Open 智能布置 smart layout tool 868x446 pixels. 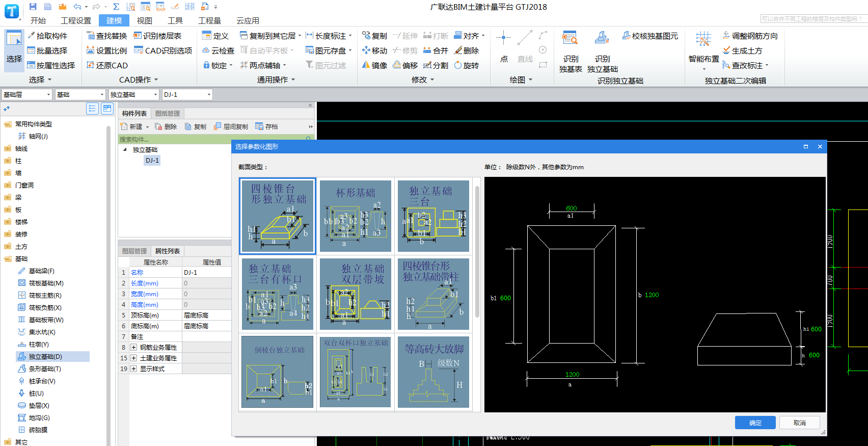pyautogui.click(x=703, y=51)
